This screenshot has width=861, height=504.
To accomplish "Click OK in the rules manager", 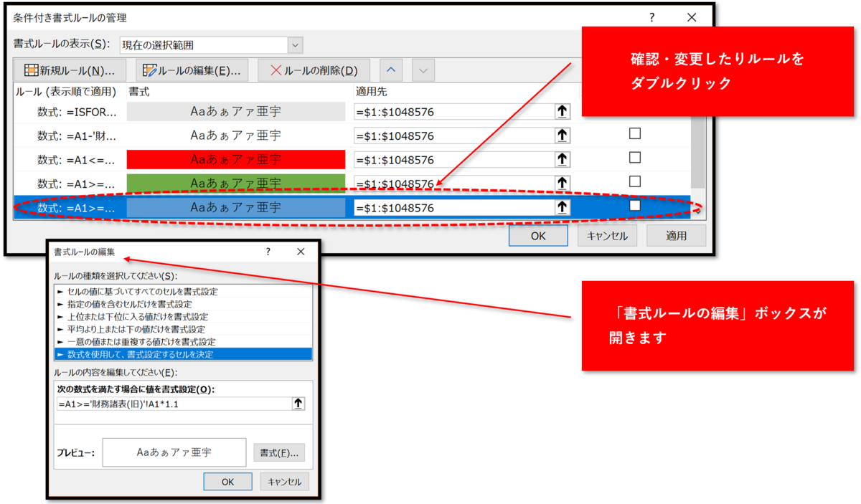I will [538, 235].
